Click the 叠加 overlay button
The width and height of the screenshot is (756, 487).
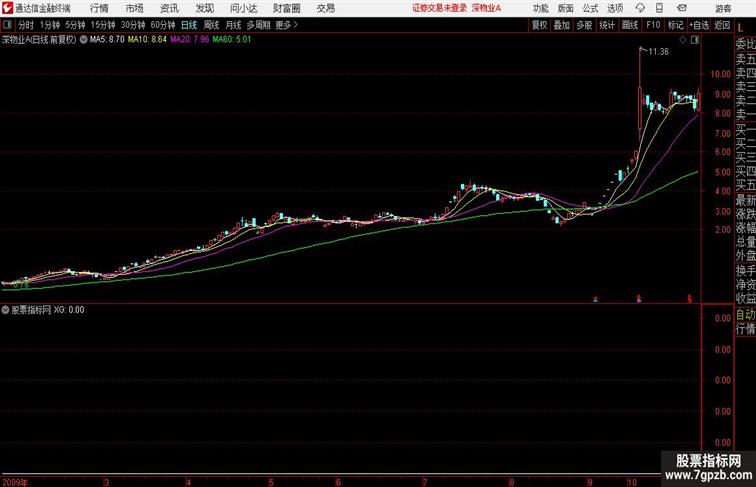[562, 25]
